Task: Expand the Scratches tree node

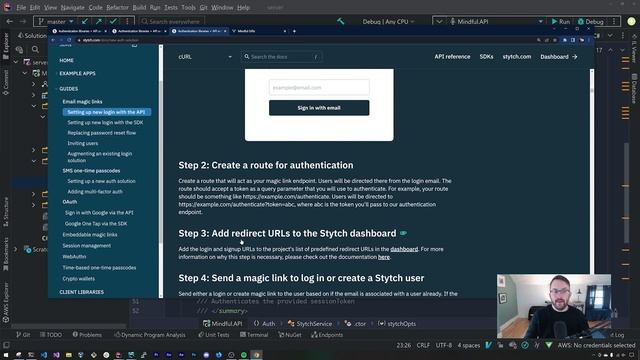Action: 16,249
